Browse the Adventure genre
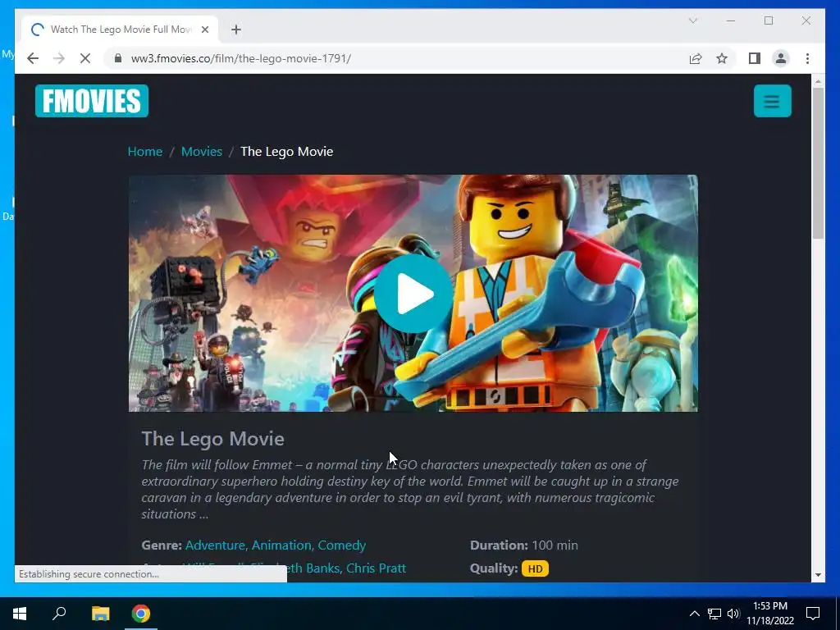 pos(215,546)
